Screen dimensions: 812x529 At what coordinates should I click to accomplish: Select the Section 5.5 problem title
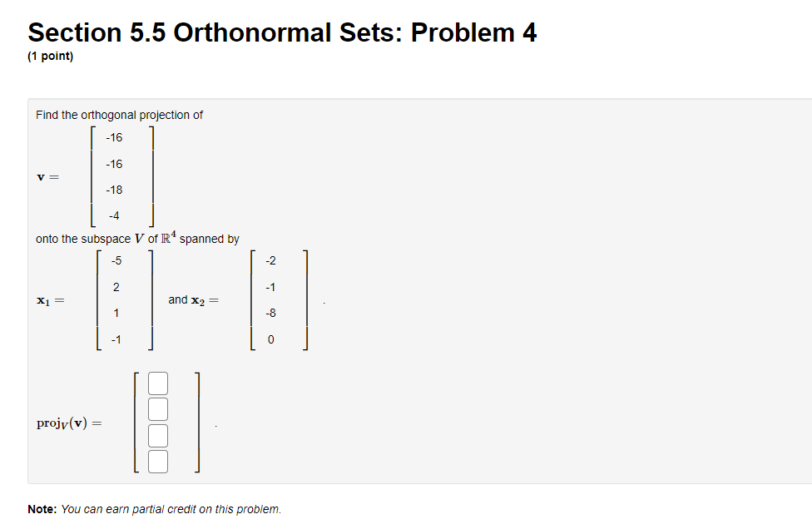click(282, 32)
